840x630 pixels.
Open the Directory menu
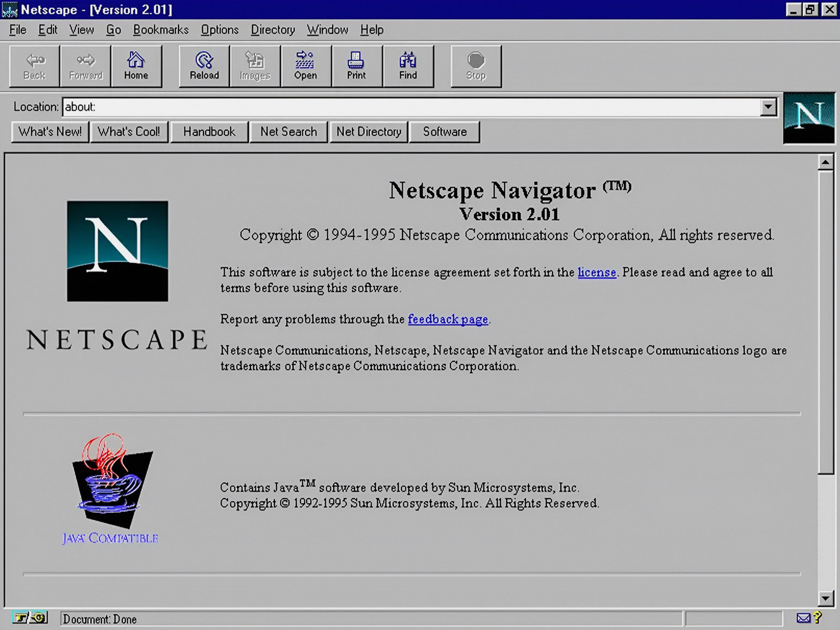coord(273,30)
